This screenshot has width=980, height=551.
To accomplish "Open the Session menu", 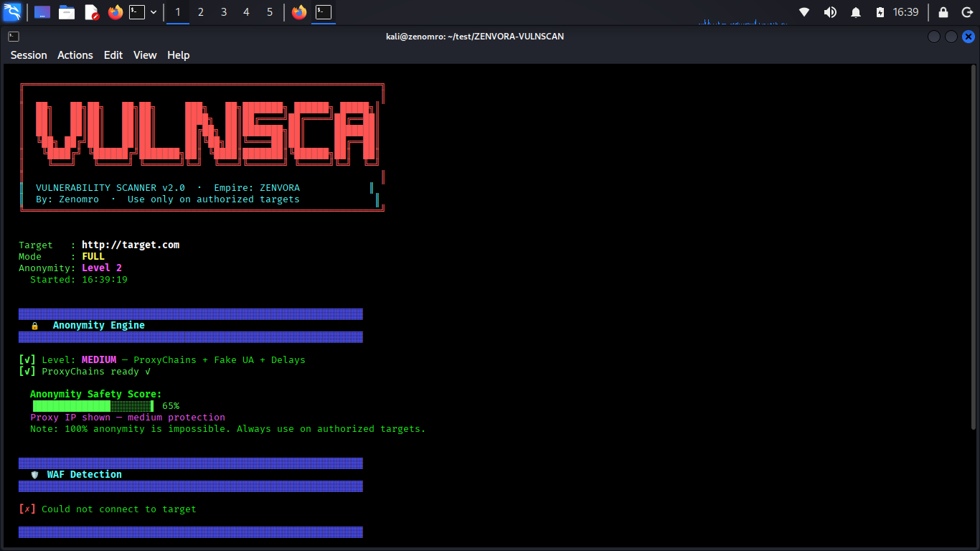I will click(x=29, y=55).
